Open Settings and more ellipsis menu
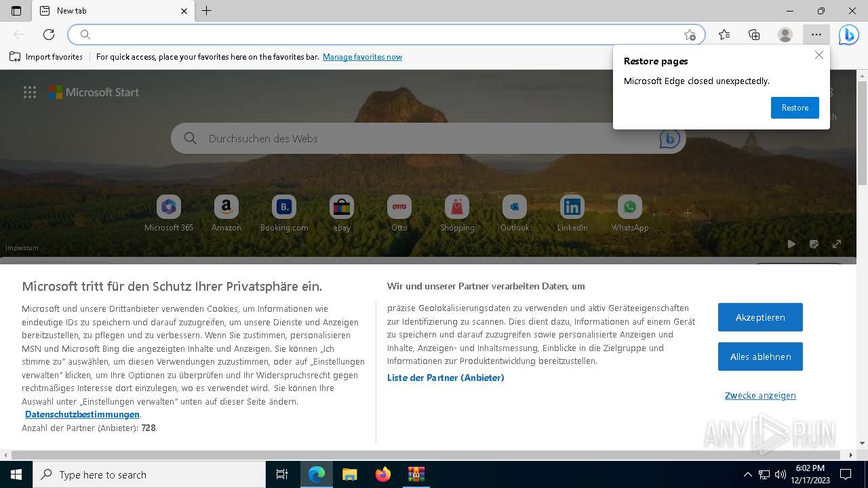 [x=816, y=35]
